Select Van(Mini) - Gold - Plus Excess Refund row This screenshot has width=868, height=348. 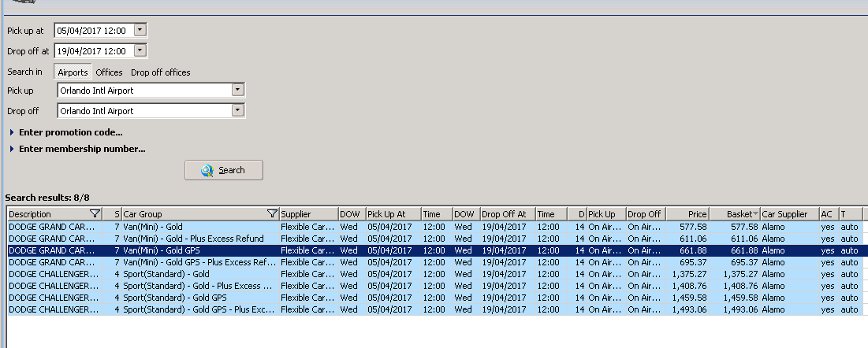tap(434, 239)
